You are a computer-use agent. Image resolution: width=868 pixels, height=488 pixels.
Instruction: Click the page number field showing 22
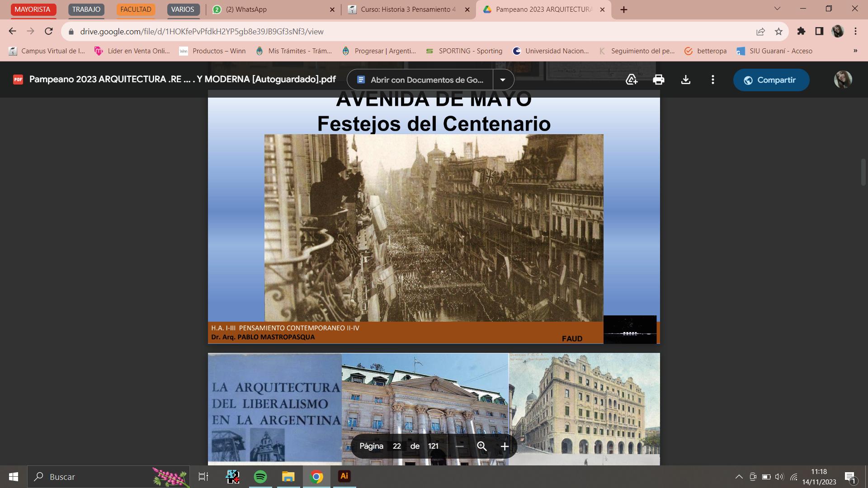pyautogui.click(x=396, y=446)
